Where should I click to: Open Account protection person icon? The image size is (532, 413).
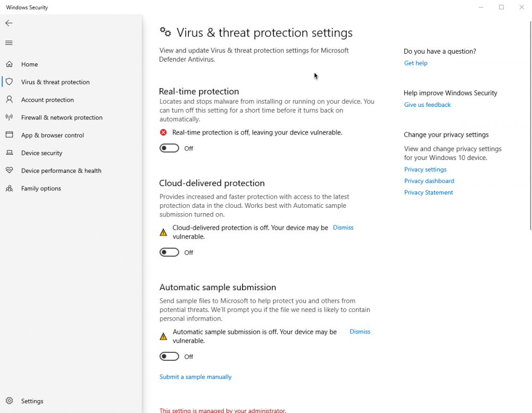(x=10, y=99)
